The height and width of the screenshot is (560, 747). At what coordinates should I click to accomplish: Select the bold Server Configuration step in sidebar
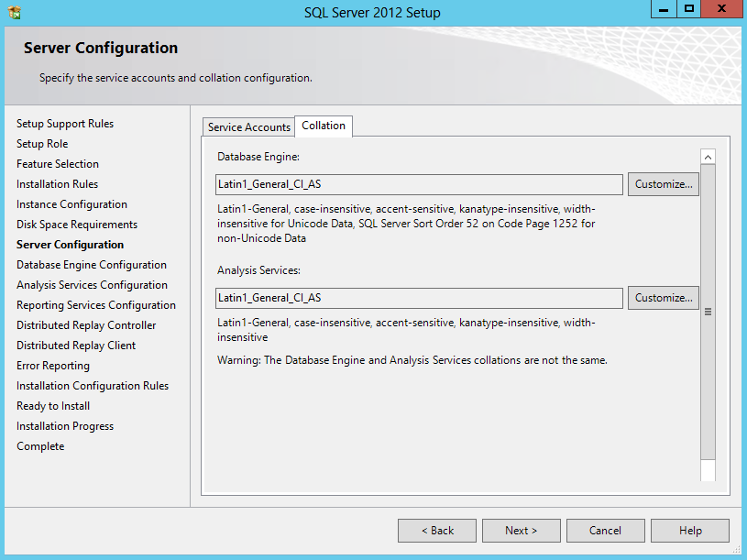pyautogui.click(x=70, y=245)
